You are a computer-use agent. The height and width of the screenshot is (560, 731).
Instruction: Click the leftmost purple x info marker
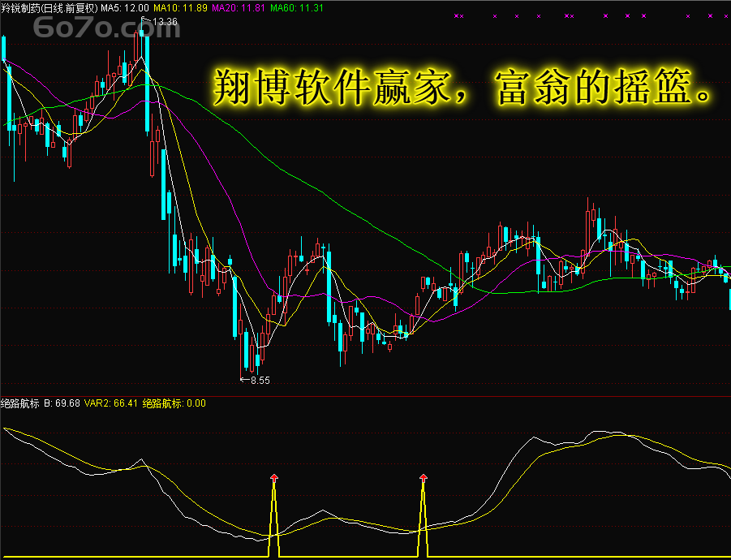pyautogui.click(x=457, y=16)
